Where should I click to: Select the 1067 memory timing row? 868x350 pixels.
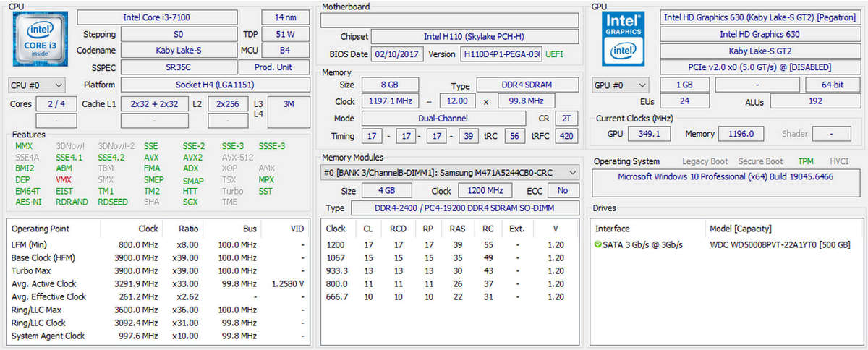450,257
